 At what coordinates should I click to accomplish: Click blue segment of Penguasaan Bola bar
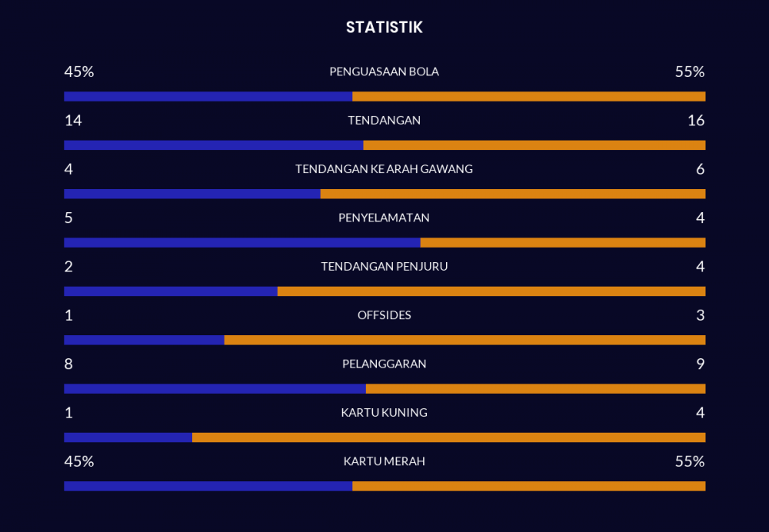(208, 97)
